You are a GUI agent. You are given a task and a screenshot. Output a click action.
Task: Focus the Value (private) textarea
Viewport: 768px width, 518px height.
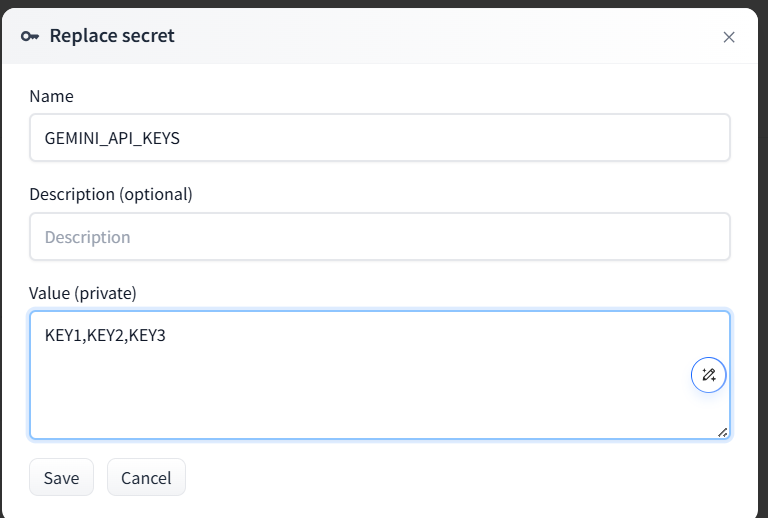(x=380, y=375)
